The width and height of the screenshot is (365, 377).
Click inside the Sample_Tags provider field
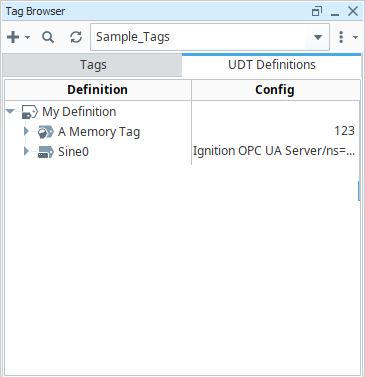click(199, 37)
